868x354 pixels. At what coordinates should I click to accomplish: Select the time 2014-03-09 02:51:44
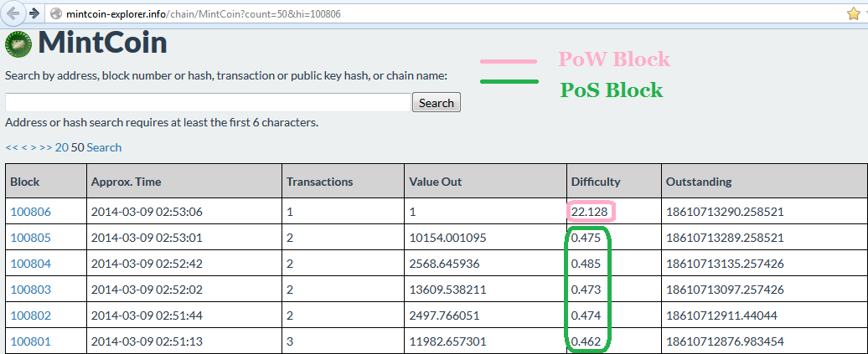(147, 316)
